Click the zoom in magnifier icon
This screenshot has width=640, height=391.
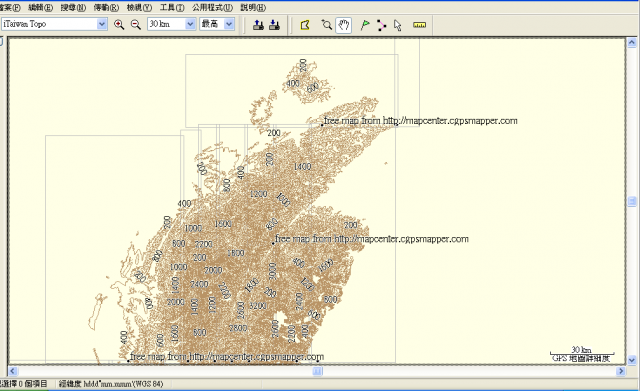pyautogui.click(x=119, y=24)
